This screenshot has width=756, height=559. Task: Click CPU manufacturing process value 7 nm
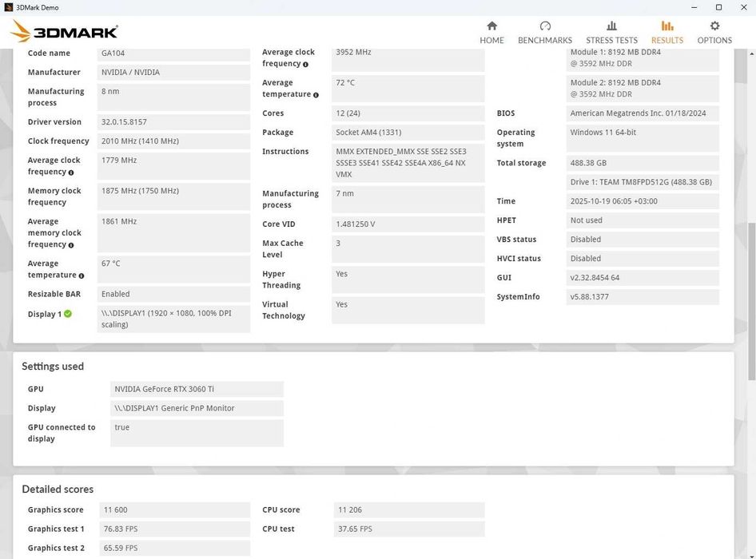(x=408, y=200)
